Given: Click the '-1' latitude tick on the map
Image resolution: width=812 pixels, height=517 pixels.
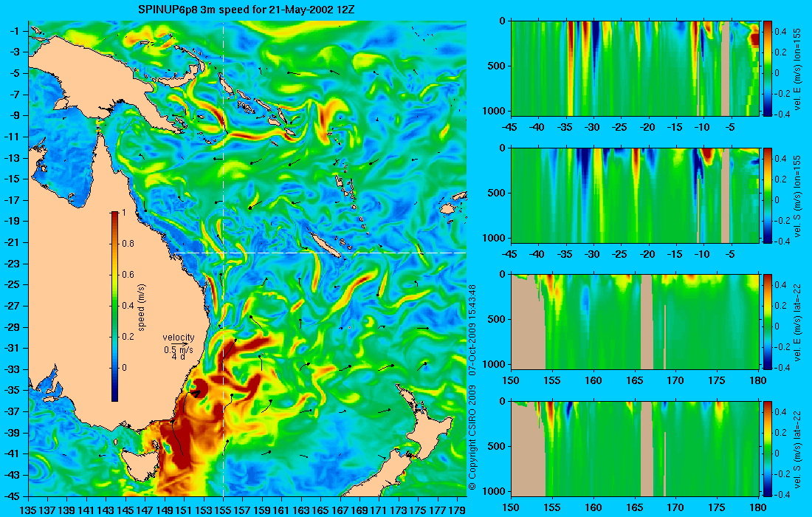Looking at the screenshot, I should pyautogui.click(x=15, y=31).
